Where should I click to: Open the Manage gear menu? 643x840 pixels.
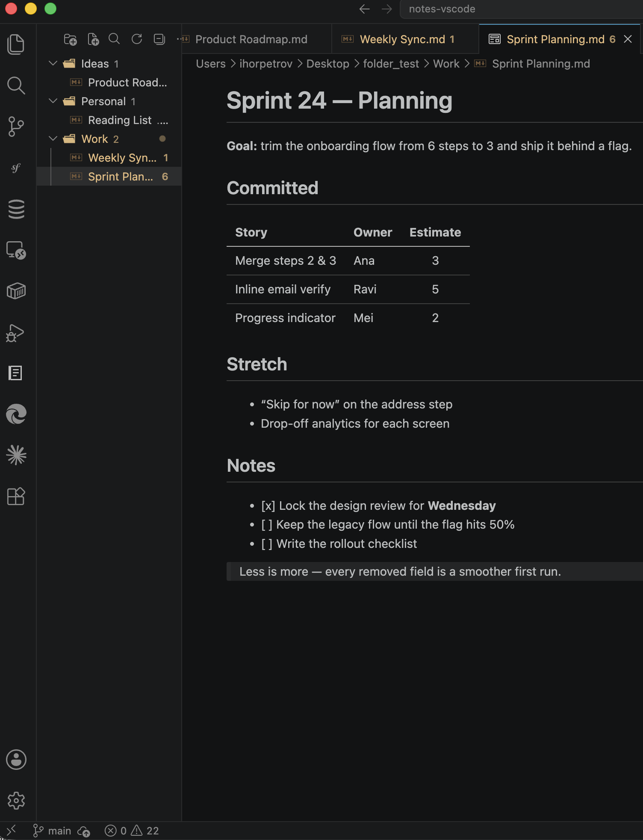coord(16,801)
